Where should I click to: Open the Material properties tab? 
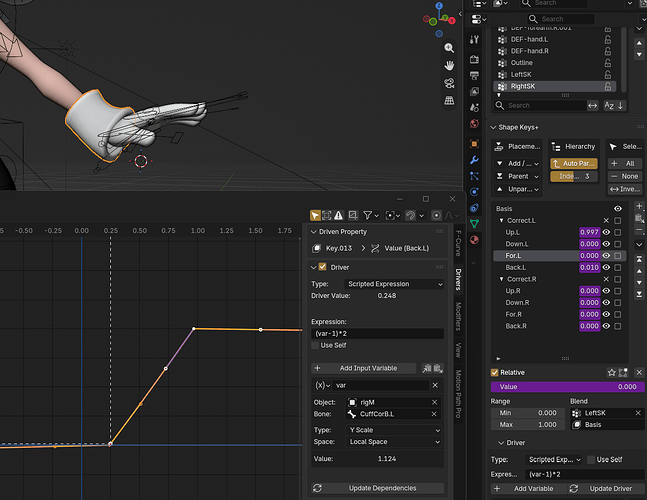475,240
